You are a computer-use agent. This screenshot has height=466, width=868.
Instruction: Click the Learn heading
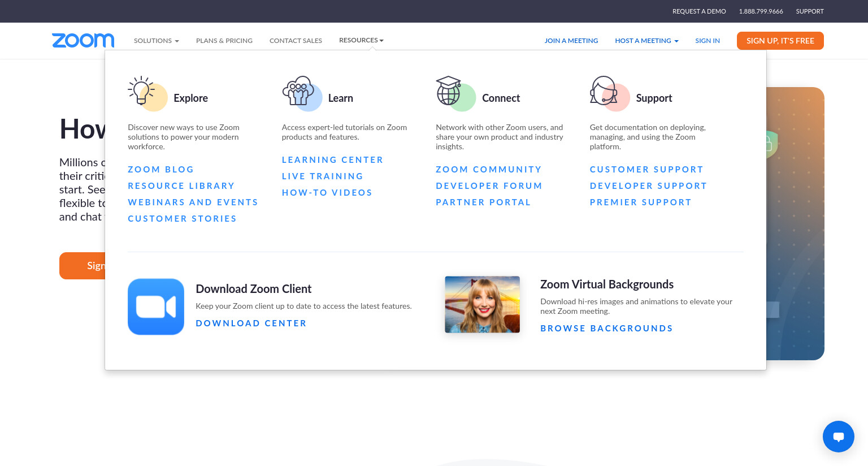pyautogui.click(x=341, y=98)
